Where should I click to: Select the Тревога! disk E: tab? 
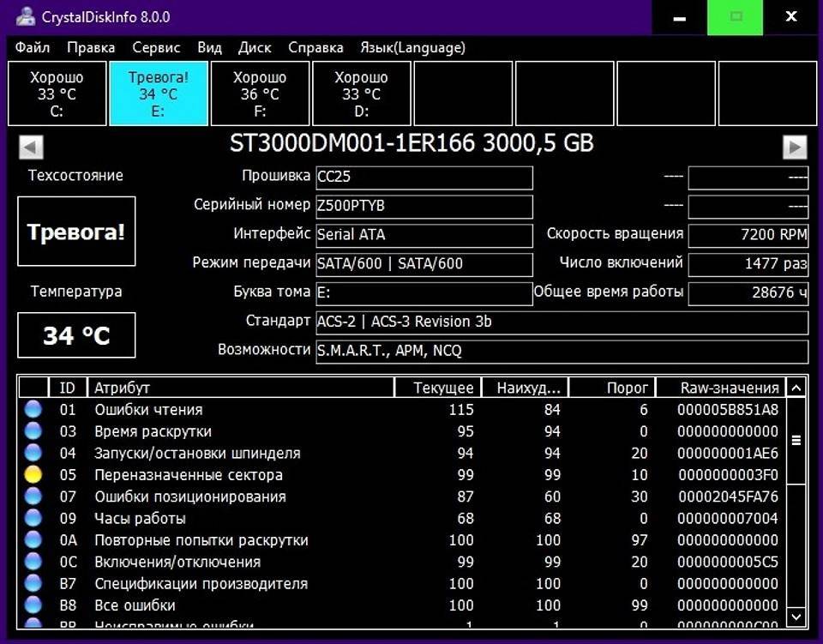point(159,93)
